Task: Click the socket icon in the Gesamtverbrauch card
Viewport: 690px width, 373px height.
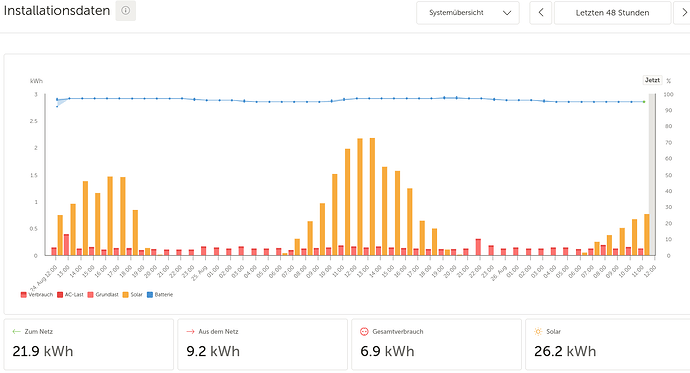Action: click(x=364, y=332)
